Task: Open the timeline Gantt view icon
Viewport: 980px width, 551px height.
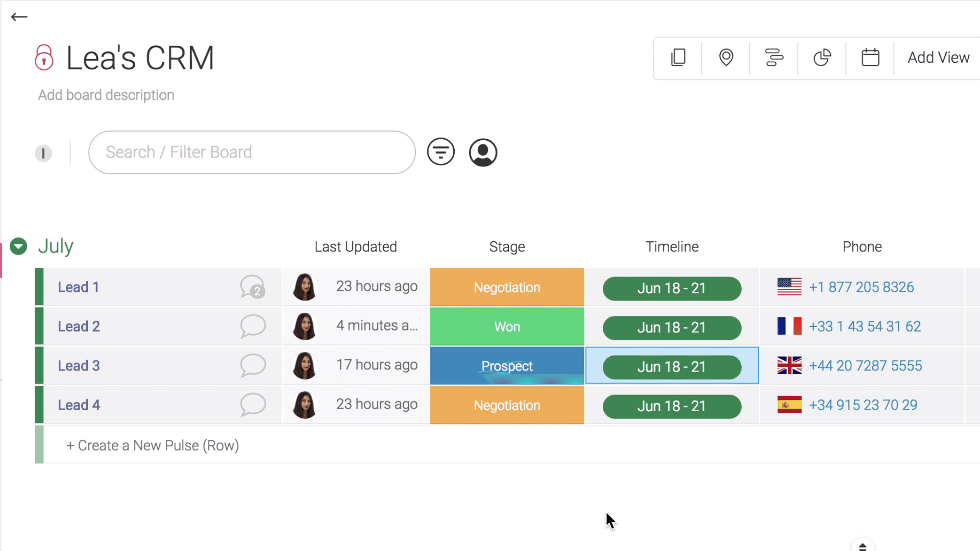Action: (774, 58)
